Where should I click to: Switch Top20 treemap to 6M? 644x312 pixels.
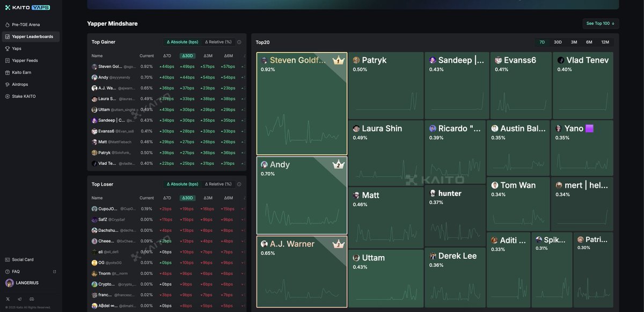tap(589, 42)
